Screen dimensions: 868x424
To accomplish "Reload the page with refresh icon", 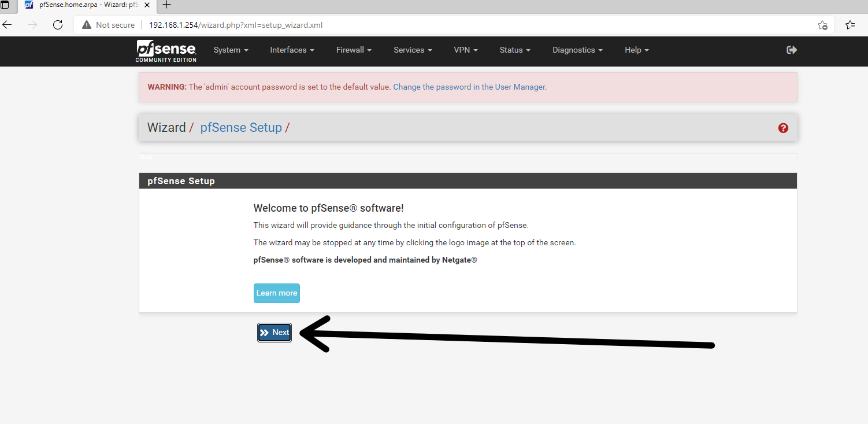I will pyautogui.click(x=57, y=25).
